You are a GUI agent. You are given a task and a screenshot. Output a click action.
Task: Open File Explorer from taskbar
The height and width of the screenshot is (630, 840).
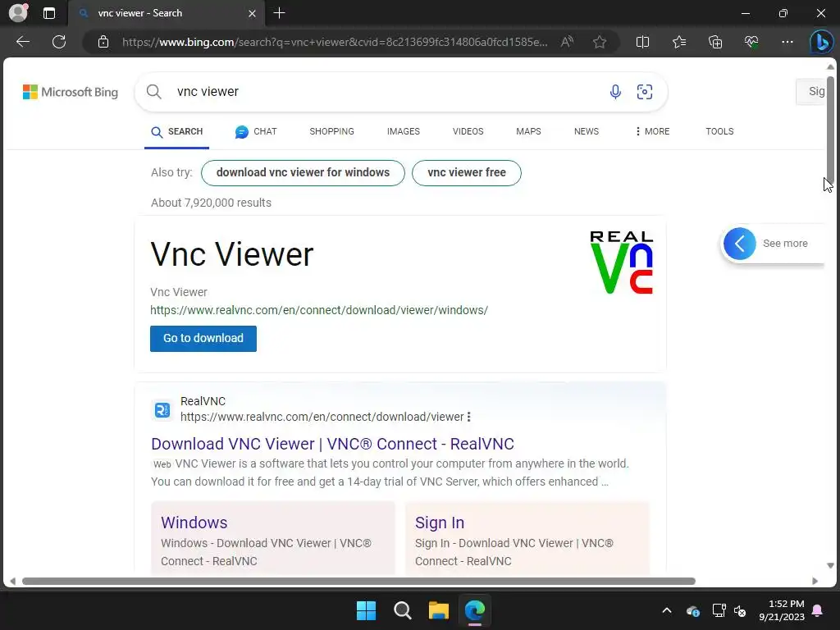438,610
